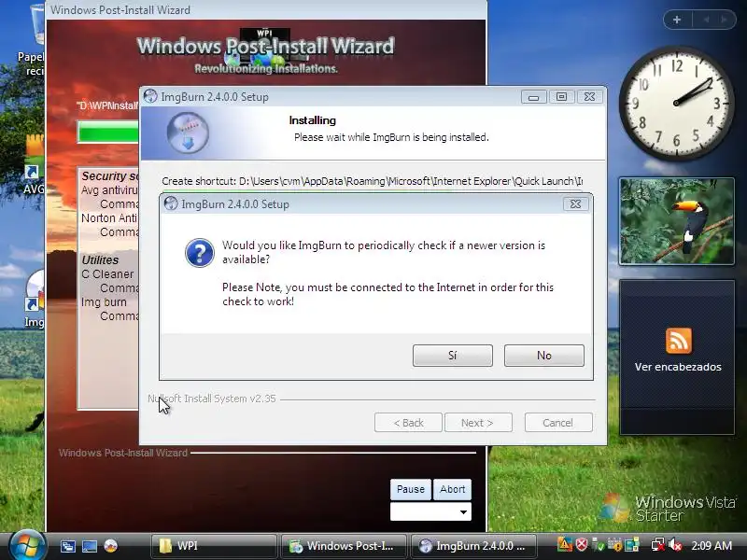Click the Windows Sidebar tray icon
The width and height of the screenshot is (747, 560).
coord(632,544)
